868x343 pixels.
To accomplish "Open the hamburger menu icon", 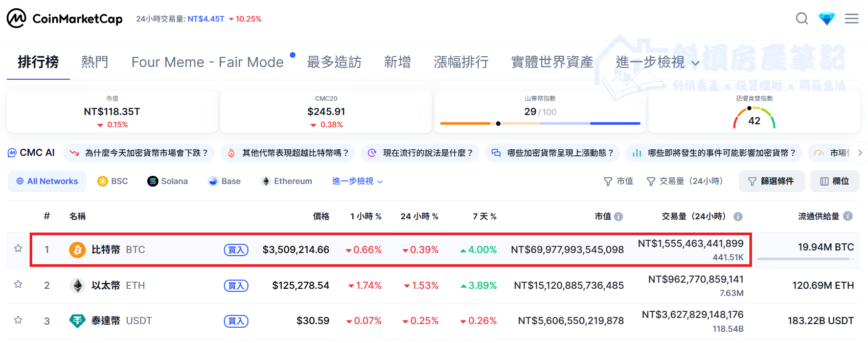I will point(852,19).
